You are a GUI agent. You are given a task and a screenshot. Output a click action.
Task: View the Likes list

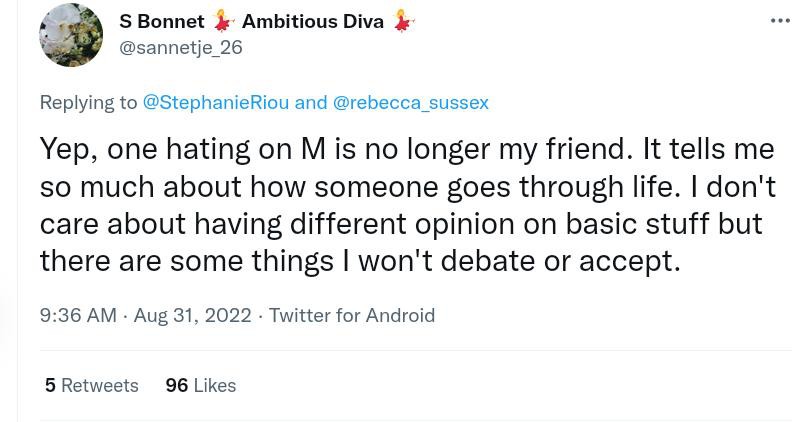click(201, 385)
